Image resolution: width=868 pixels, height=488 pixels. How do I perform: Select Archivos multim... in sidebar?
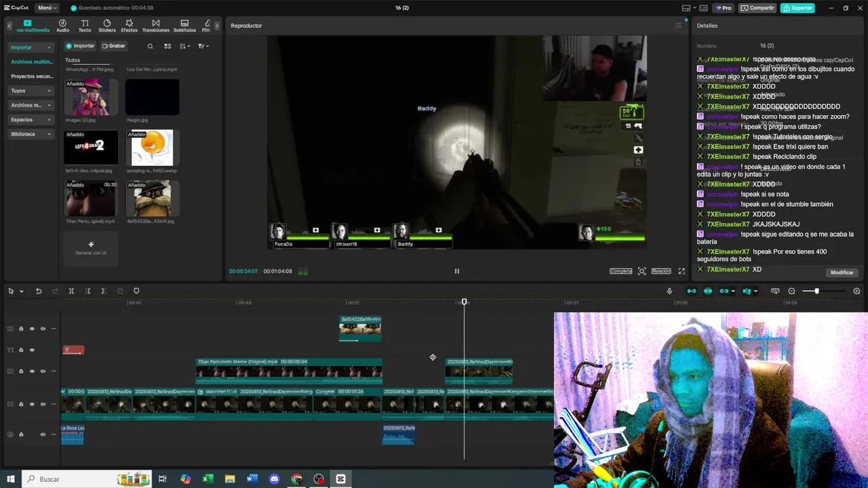32,62
